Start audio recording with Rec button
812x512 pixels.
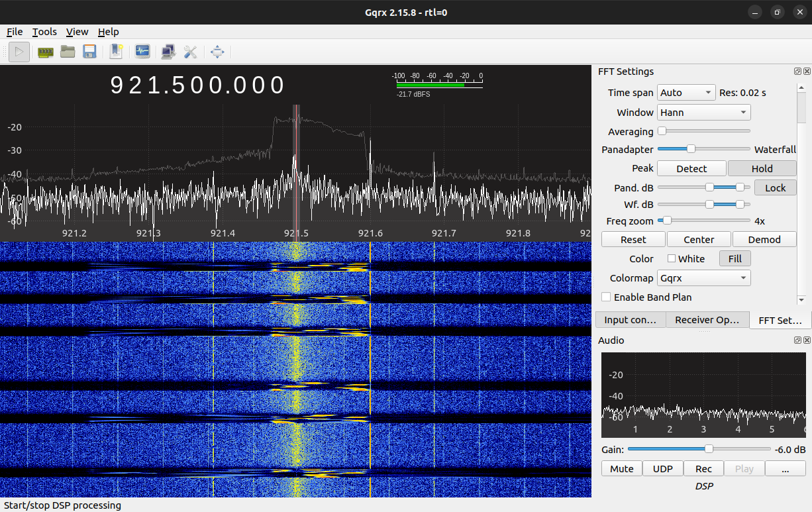pyautogui.click(x=703, y=469)
